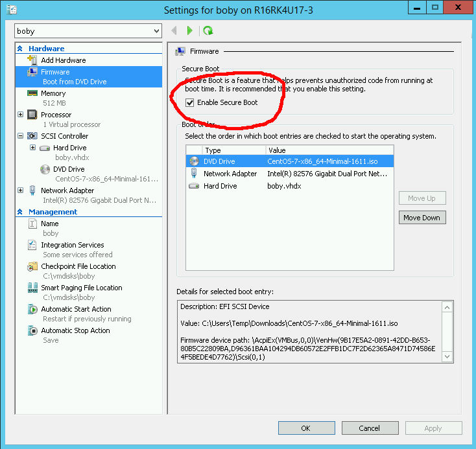Click the Type column header
Image resolution: width=476 pixels, height=449 pixels.
[234, 150]
